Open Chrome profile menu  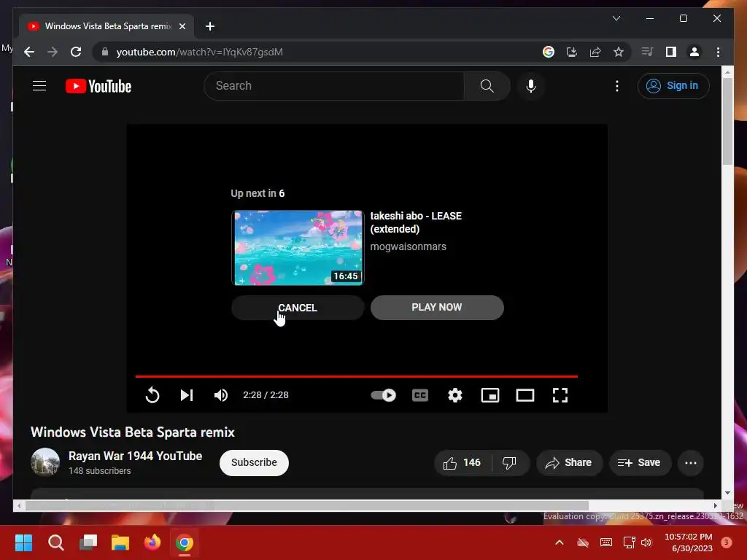tap(694, 52)
